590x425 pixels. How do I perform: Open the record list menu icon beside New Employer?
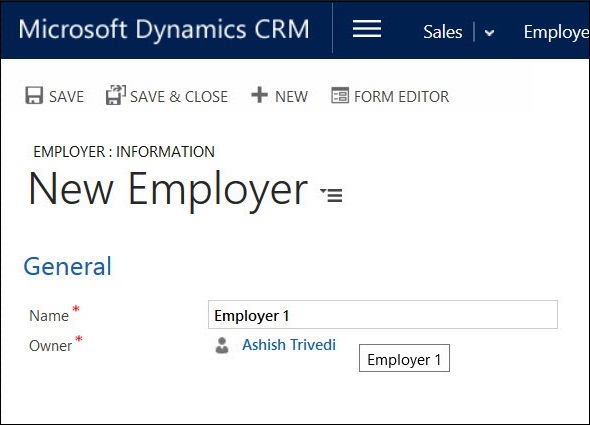[331, 195]
